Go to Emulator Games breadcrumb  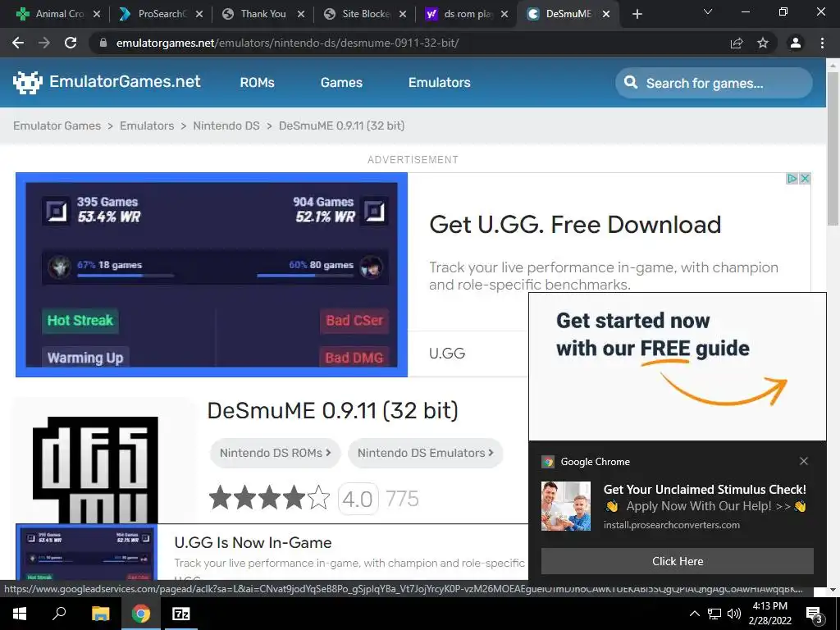click(57, 126)
